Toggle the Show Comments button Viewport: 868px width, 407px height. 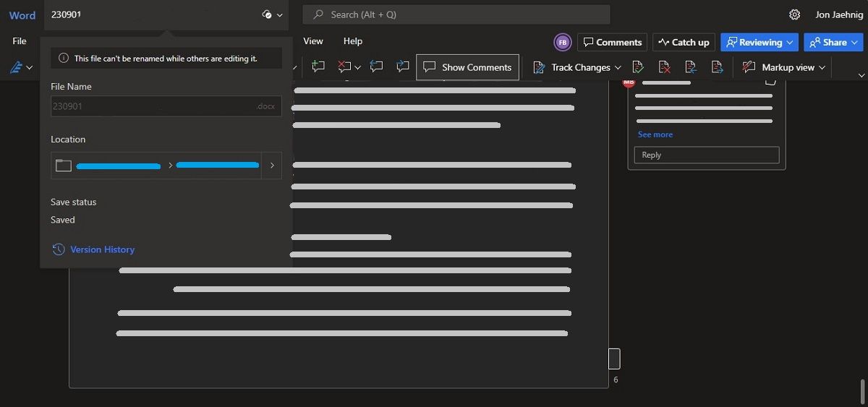click(467, 67)
